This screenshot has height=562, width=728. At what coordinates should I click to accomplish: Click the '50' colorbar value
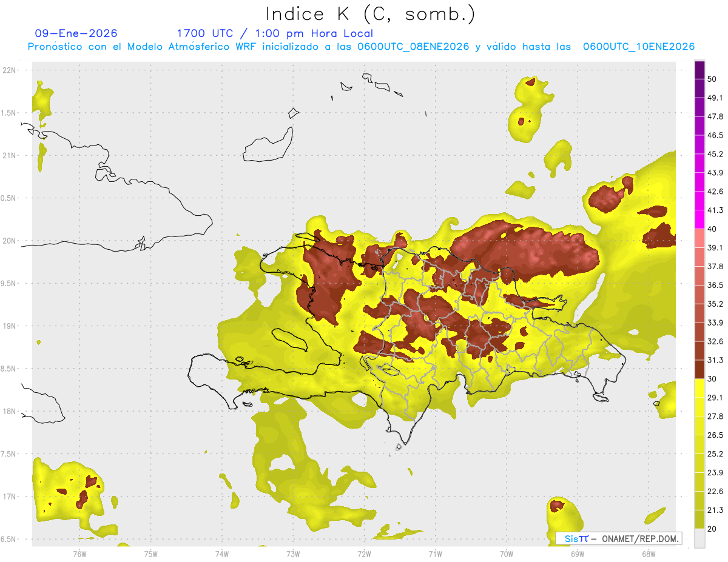click(713, 79)
